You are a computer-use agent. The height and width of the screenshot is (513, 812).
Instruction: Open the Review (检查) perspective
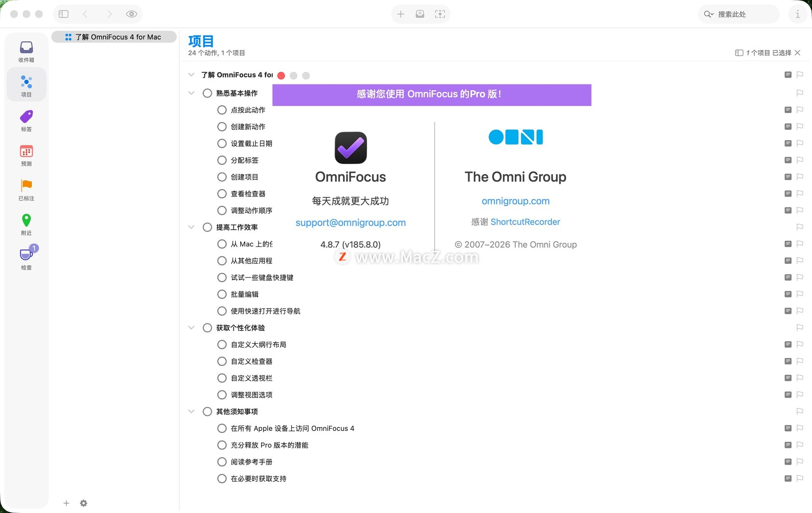pyautogui.click(x=26, y=258)
